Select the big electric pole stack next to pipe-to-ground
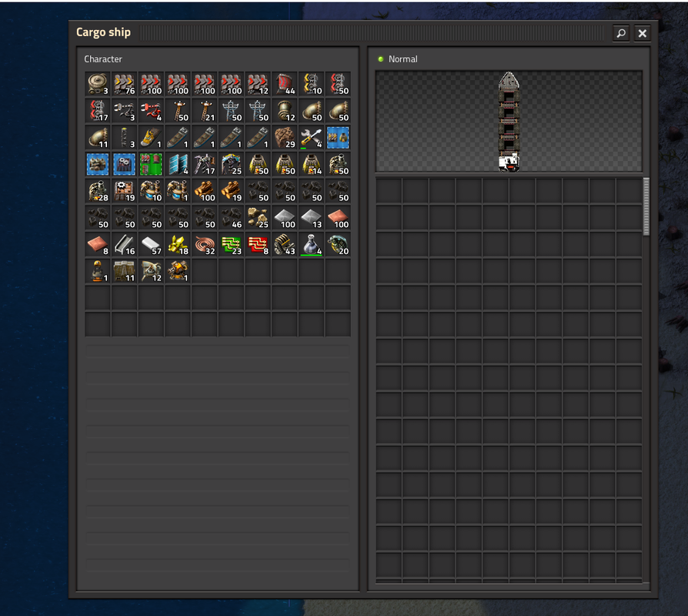Screen dimensions: 688x616 [258, 111]
